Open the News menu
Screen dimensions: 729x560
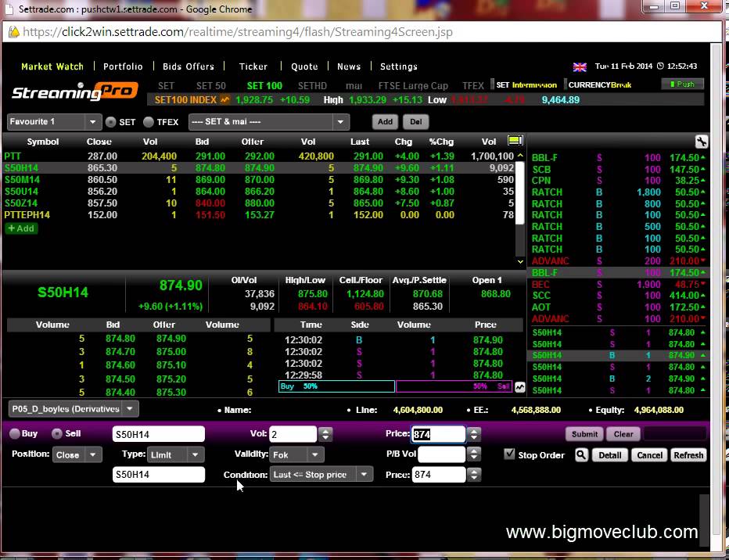point(349,66)
